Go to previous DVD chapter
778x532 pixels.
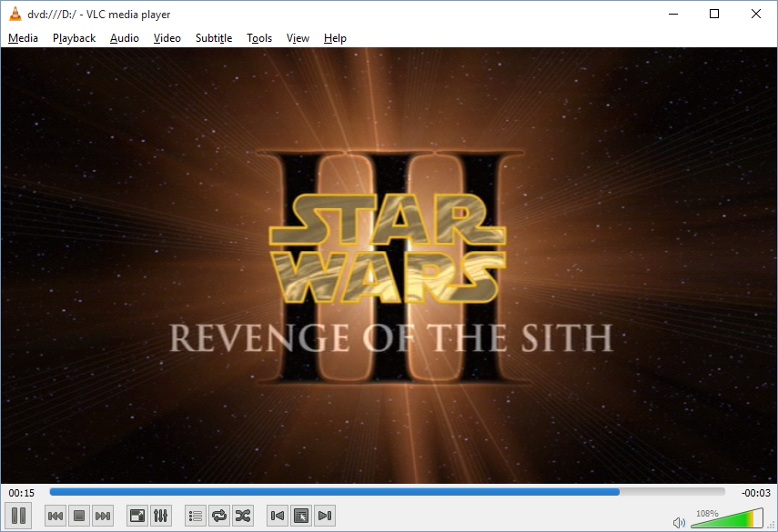[x=278, y=517]
